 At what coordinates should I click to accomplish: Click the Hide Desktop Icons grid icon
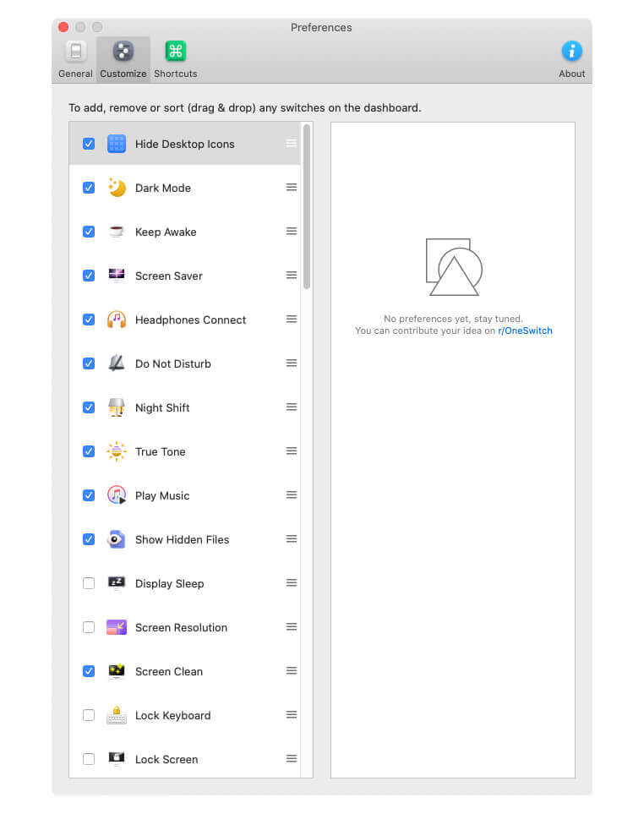[x=117, y=144]
